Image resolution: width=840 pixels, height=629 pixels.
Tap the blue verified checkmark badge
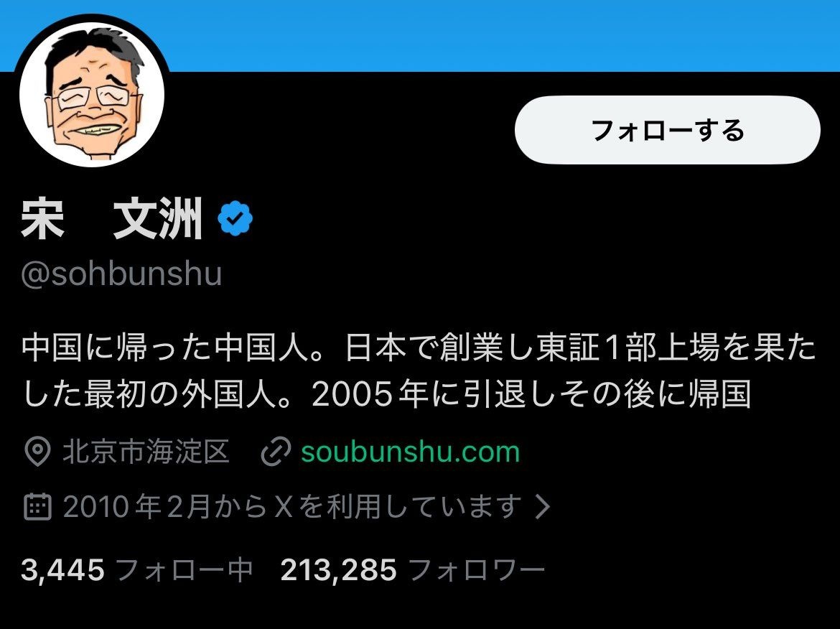tap(235, 218)
